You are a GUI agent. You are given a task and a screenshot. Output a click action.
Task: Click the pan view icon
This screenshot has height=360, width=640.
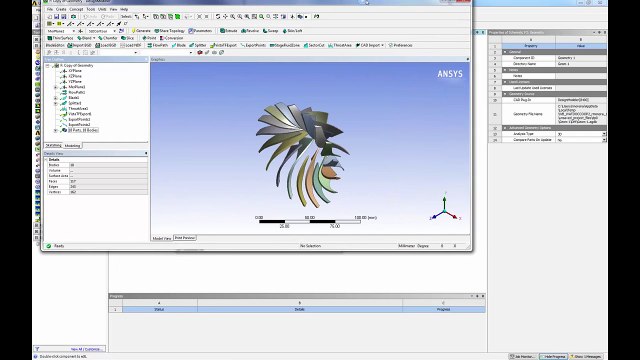click(225, 17)
